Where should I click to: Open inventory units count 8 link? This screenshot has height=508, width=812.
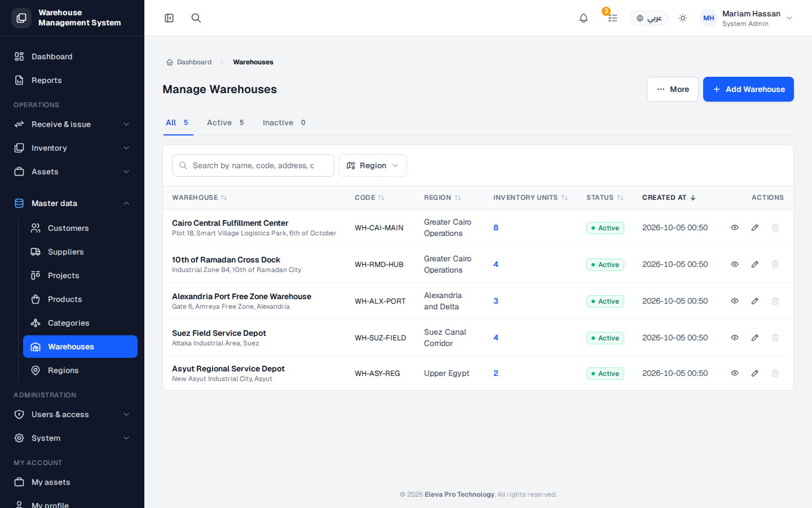(x=496, y=227)
